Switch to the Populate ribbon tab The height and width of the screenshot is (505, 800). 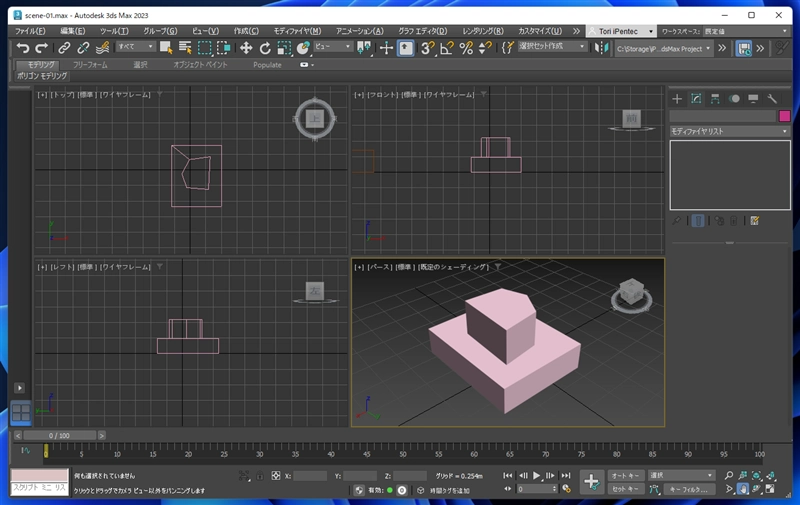267,65
